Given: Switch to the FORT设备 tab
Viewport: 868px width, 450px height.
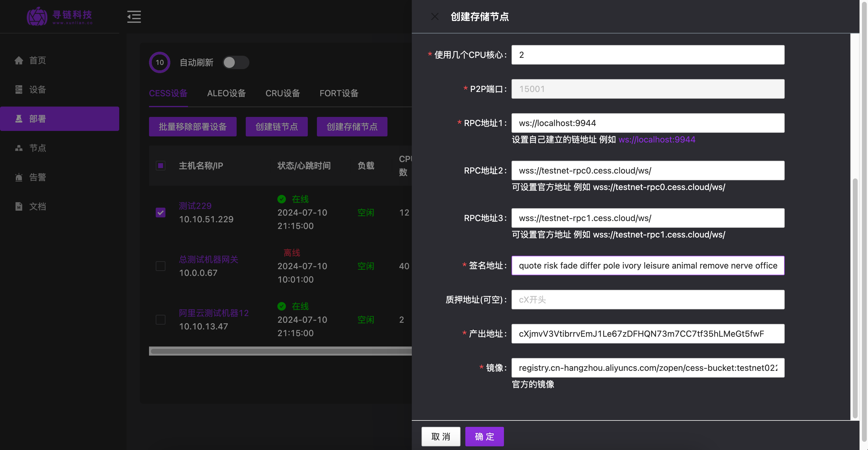Looking at the screenshot, I should tap(339, 93).
